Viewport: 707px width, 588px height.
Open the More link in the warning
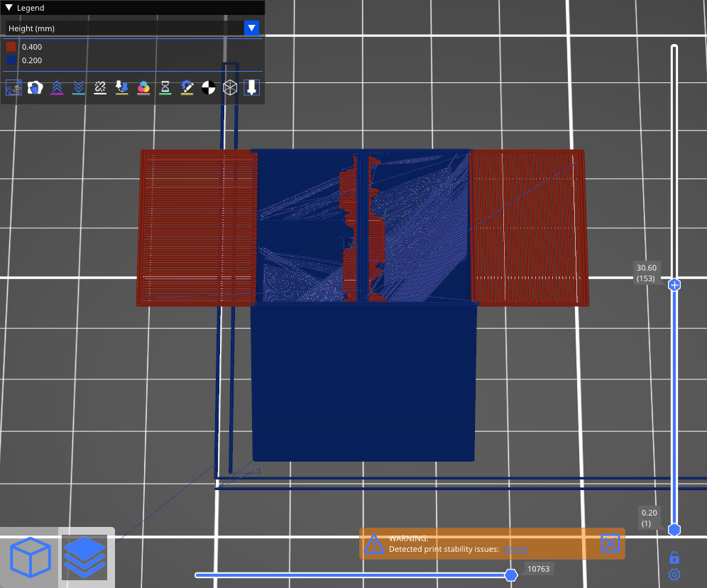point(515,550)
